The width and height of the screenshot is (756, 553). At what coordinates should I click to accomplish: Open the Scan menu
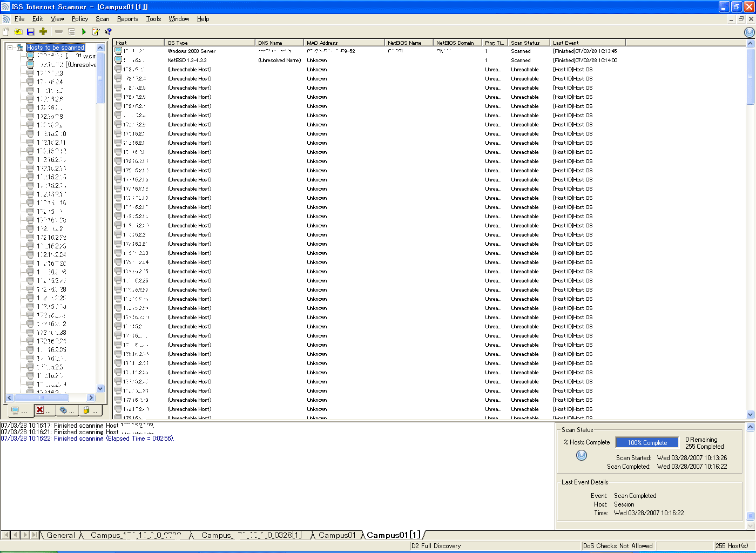click(x=103, y=19)
